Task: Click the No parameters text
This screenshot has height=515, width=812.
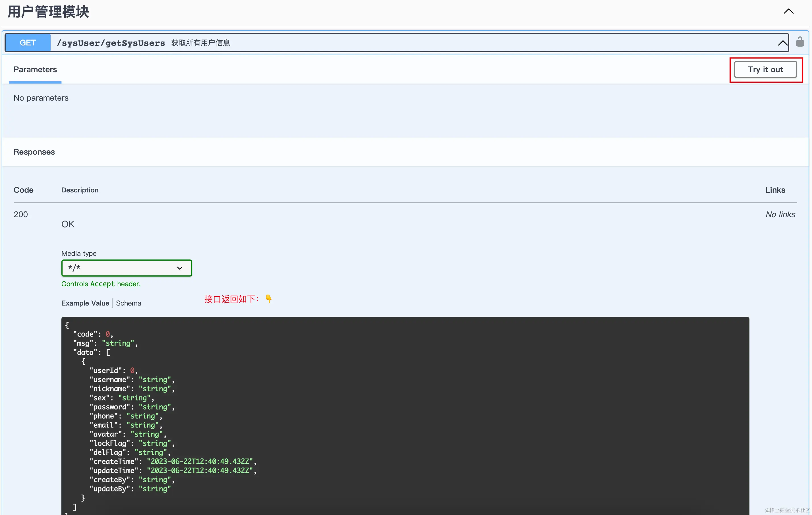Action: tap(41, 98)
